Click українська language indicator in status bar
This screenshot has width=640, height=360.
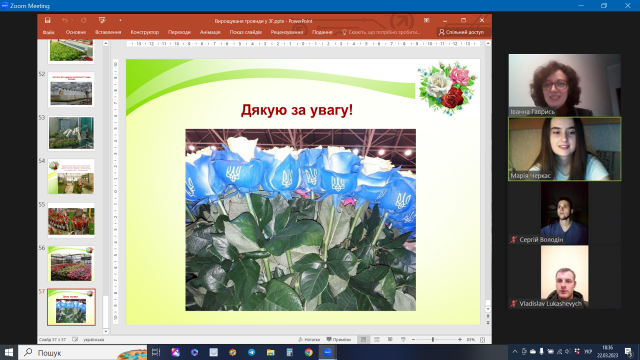[x=94, y=340]
